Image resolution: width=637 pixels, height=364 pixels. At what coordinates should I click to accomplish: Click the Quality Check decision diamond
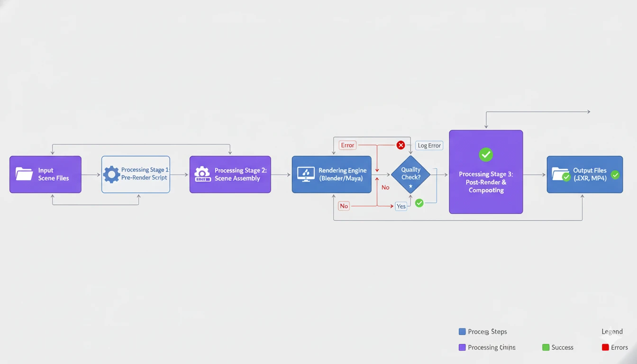point(410,174)
